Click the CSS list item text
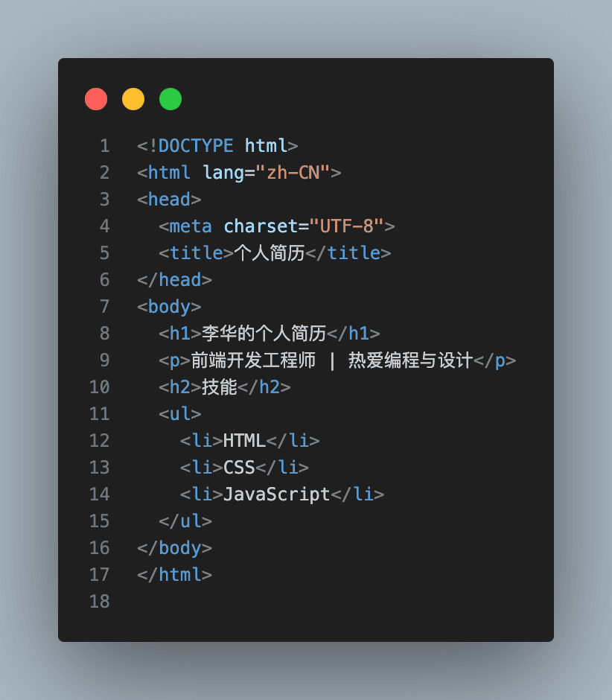This screenshot has width=612, height=700. [239, 468]
